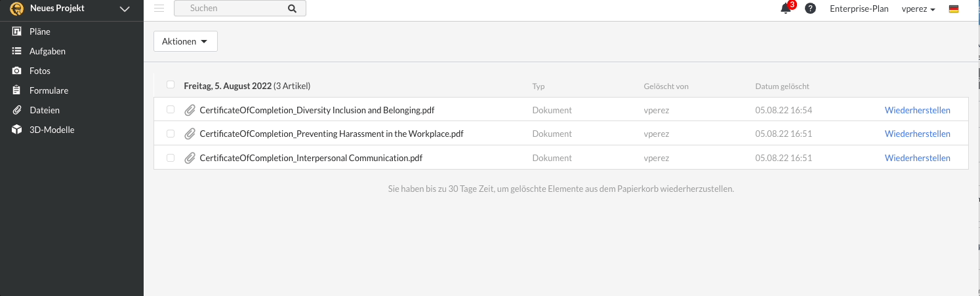
Task: Open the Aktionen dropdown
Action: [185, 41]
